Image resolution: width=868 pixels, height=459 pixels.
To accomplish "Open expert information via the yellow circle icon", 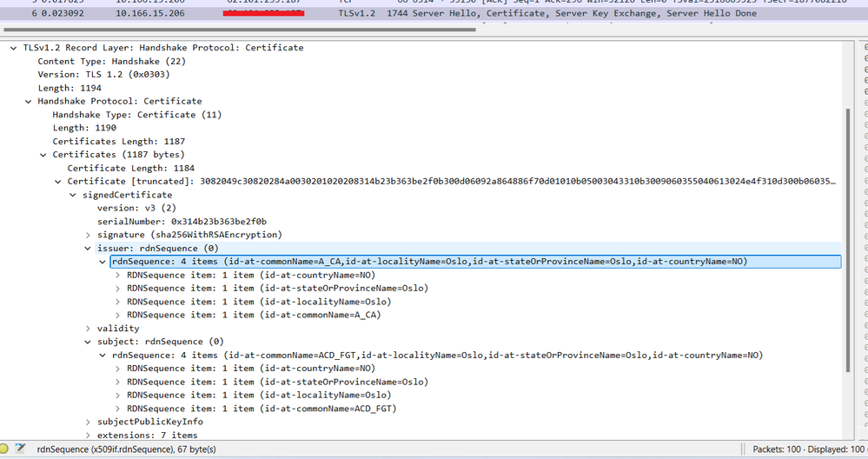I will 3,449.
